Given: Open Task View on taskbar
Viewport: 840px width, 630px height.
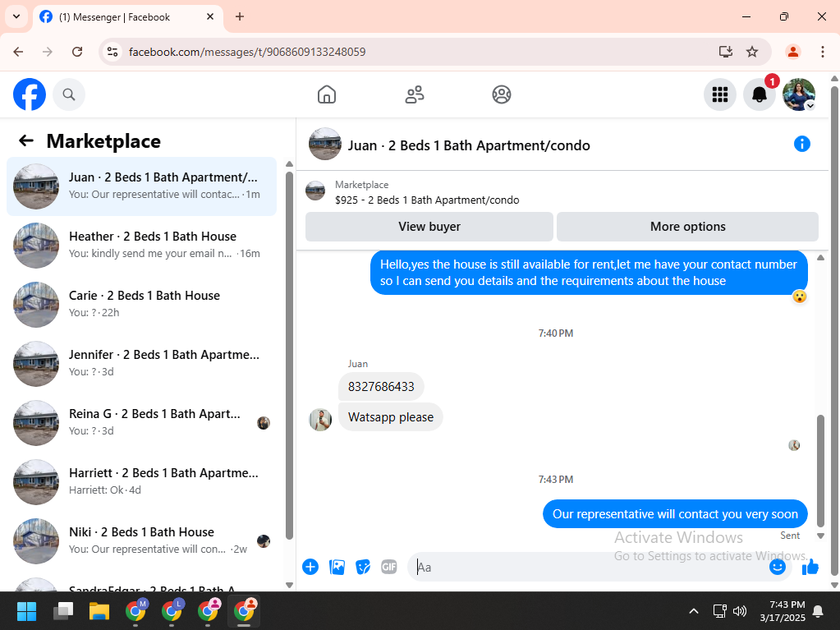Looking at the screenshot, I should click(63, 611).
